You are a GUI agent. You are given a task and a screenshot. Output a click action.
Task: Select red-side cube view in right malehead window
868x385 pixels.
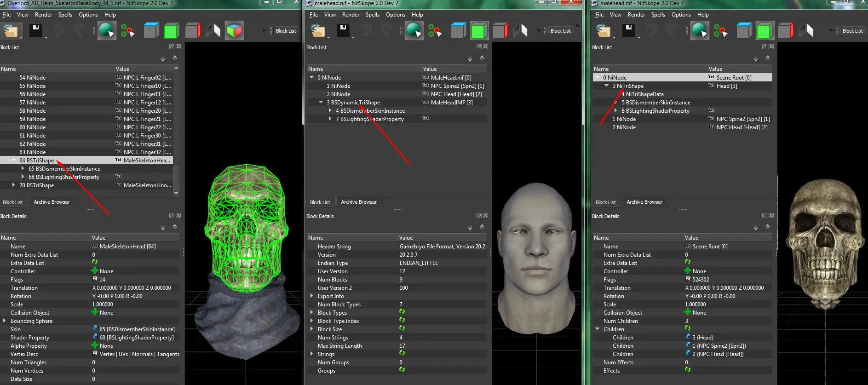(786, 31)
